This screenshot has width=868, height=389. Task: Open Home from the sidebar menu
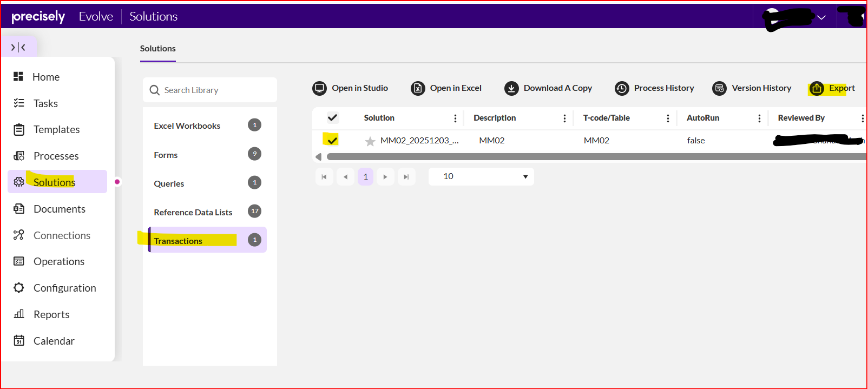pyautogui.click(x=46, y=77)
